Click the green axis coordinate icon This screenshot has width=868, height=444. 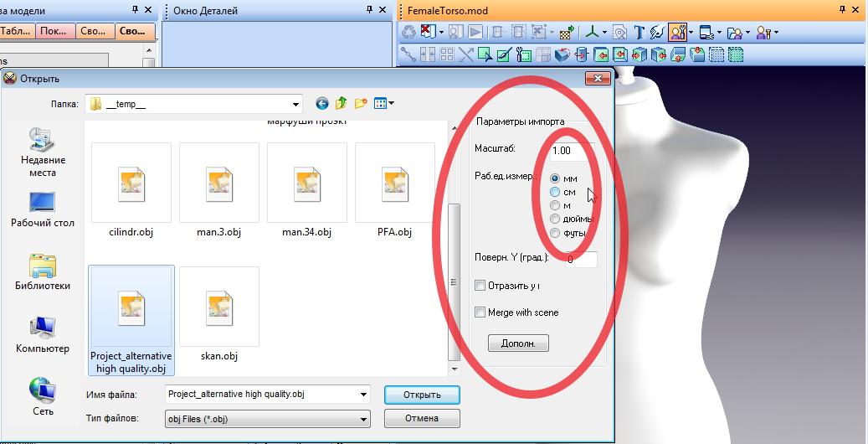pyautogui.click(x=593, y=32)
